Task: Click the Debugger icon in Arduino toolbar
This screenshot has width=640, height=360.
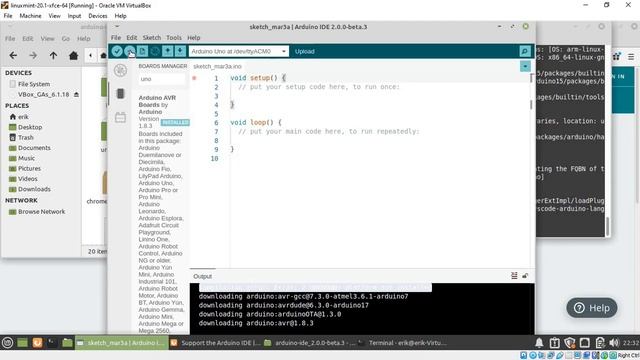Action: click(155, 51)
